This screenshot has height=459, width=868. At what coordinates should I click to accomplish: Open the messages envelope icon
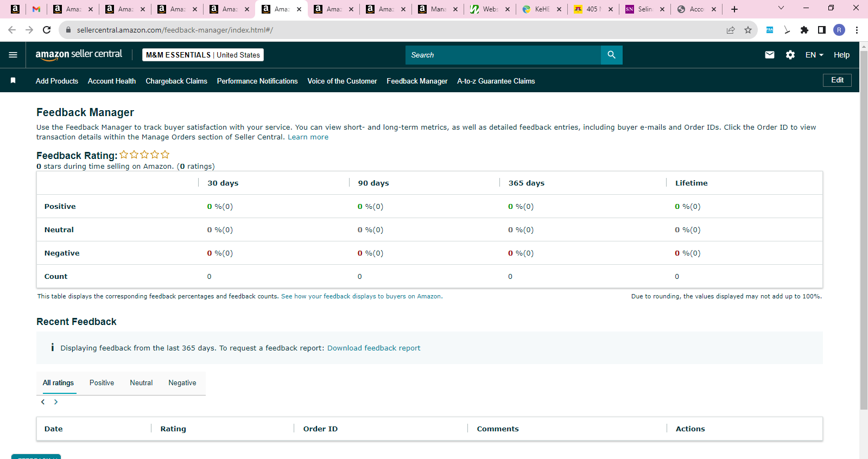770,55
